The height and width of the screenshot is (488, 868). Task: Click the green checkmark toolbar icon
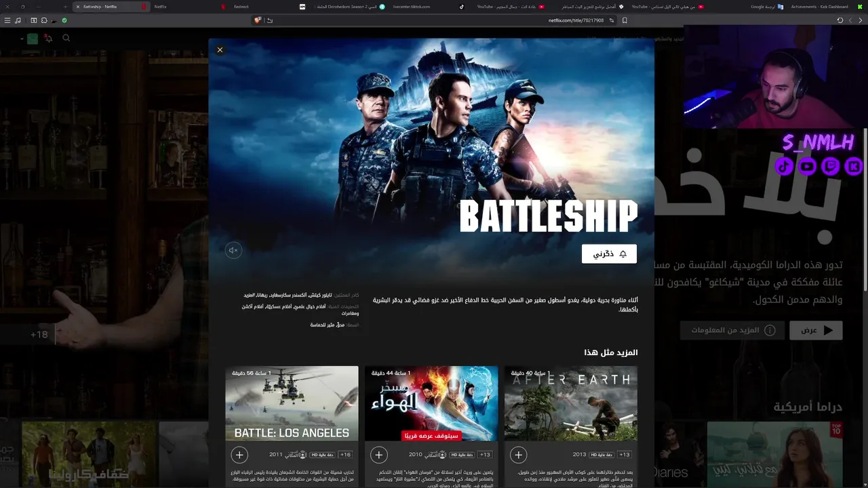(x=64, y=20)
